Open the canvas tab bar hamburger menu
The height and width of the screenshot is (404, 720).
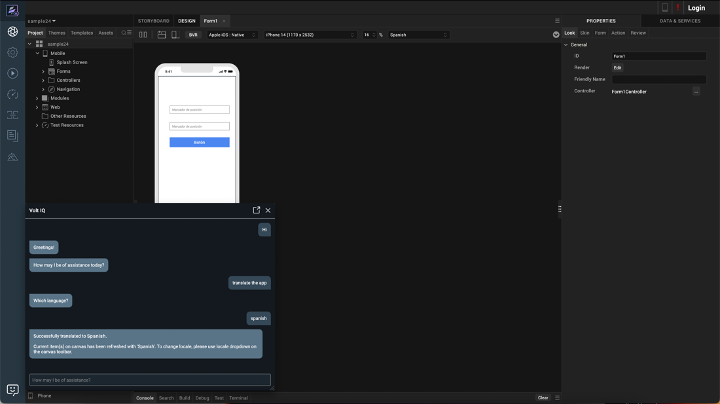(557, 21)
